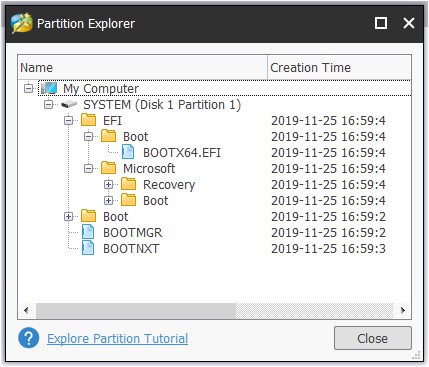Viewport: 429px width, 367px height.
Task: Click the creation time of the EFI folder
Action: pos(328,120)
